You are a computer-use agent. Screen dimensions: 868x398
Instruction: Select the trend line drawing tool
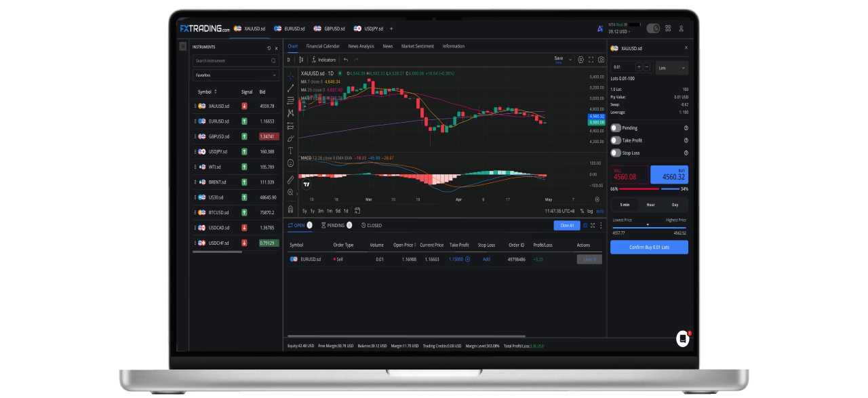(x=291, y=87)
